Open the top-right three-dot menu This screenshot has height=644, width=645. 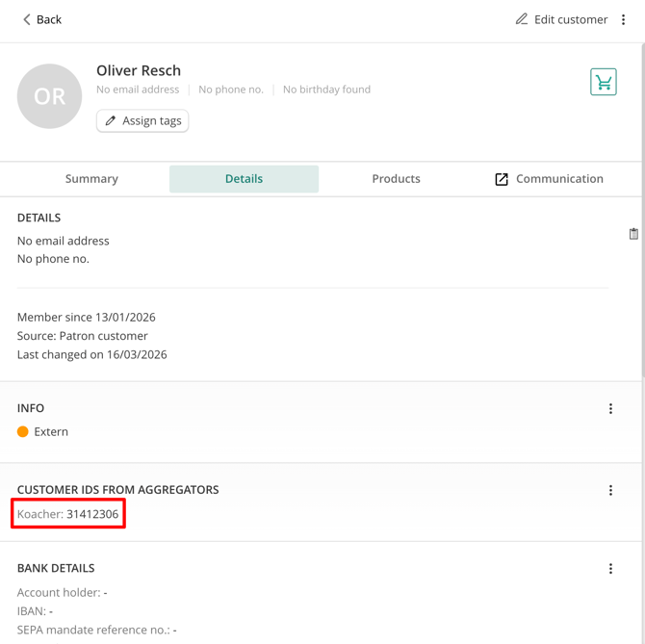pos(623,19)
